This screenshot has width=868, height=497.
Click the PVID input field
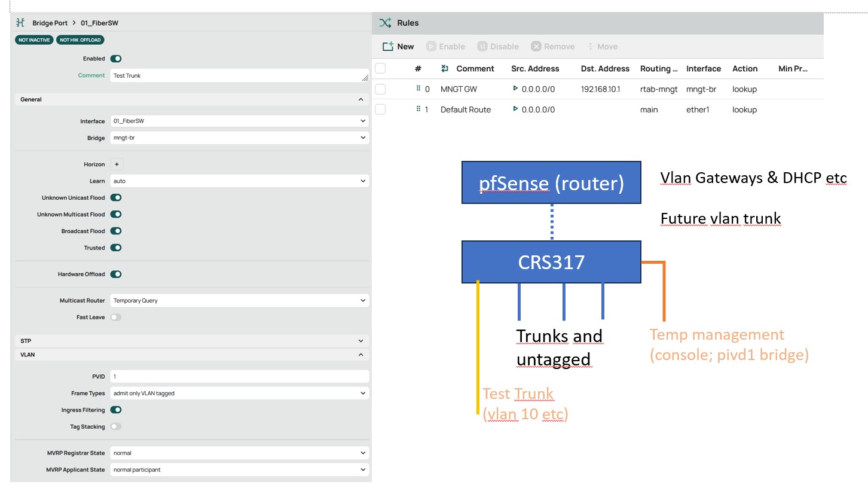coord(240,377)
